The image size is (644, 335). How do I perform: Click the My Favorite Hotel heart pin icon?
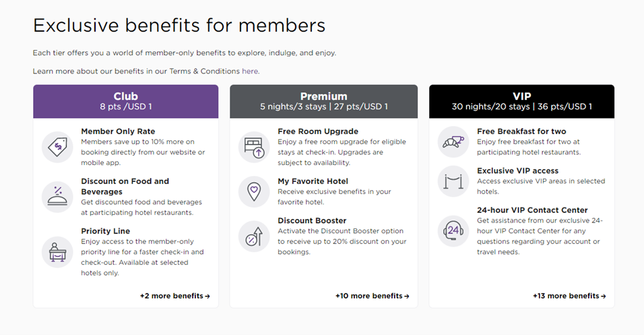(254, 191)
